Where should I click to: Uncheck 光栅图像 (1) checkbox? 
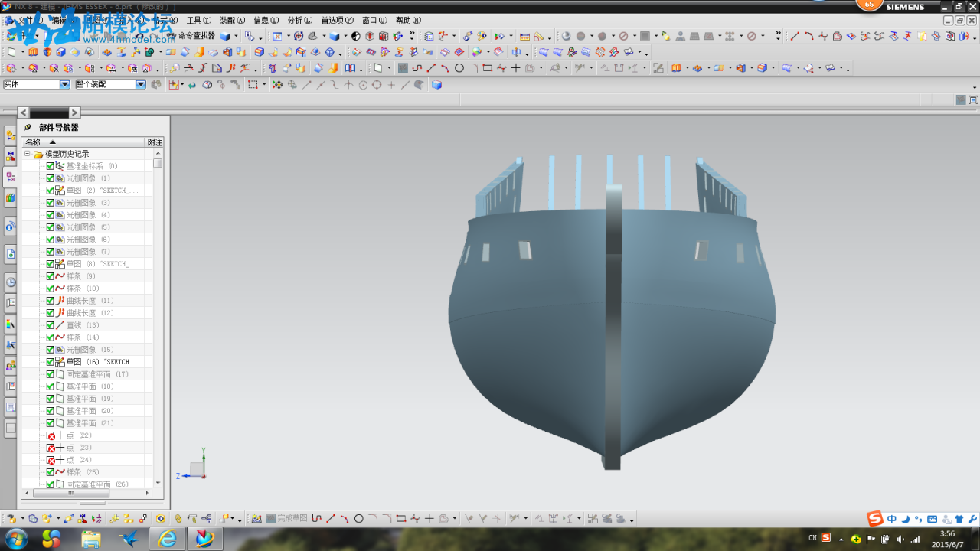click(x=51, y=178)
